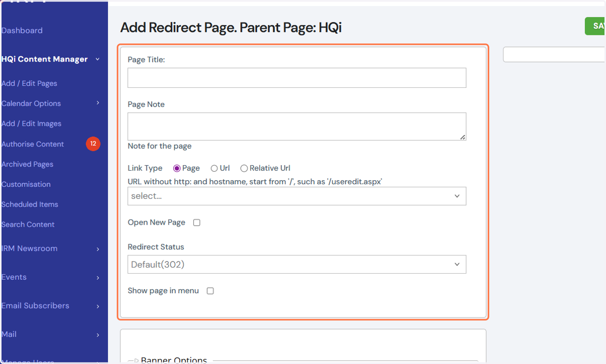
Task: Click the Page Note resize handle icon
Action: point(463,137)
